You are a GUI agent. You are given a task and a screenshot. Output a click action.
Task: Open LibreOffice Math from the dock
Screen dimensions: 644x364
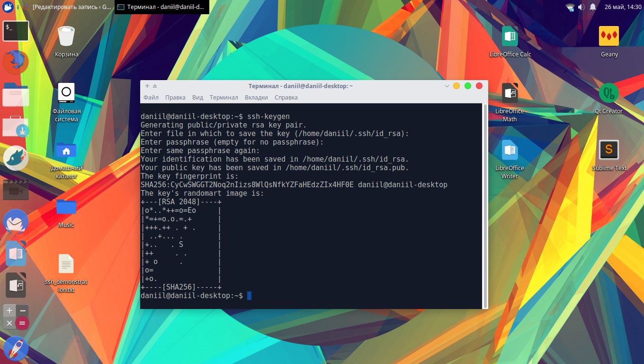(16, 285)
